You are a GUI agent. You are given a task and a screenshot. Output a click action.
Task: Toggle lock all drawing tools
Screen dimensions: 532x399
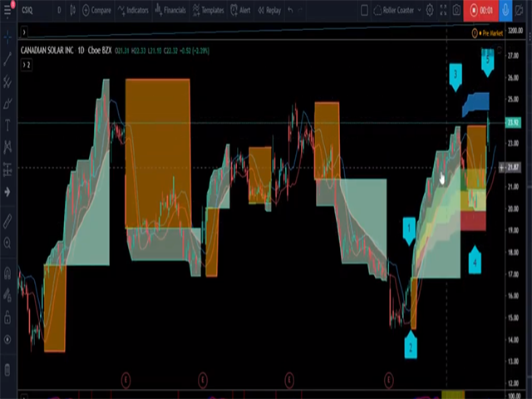click(7, 318)
